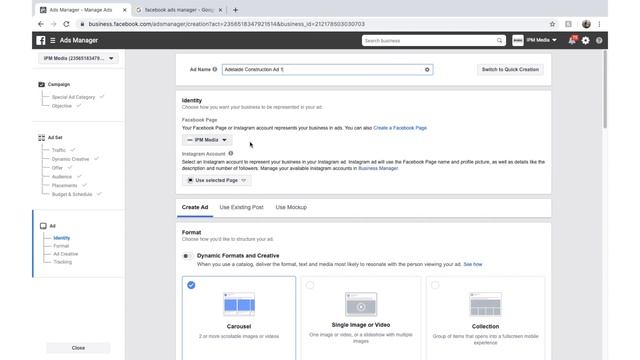This screenshot has width=640, height=360.
Task: Go to Dynamic Creative in sidebar
Action: pos(70,159)
